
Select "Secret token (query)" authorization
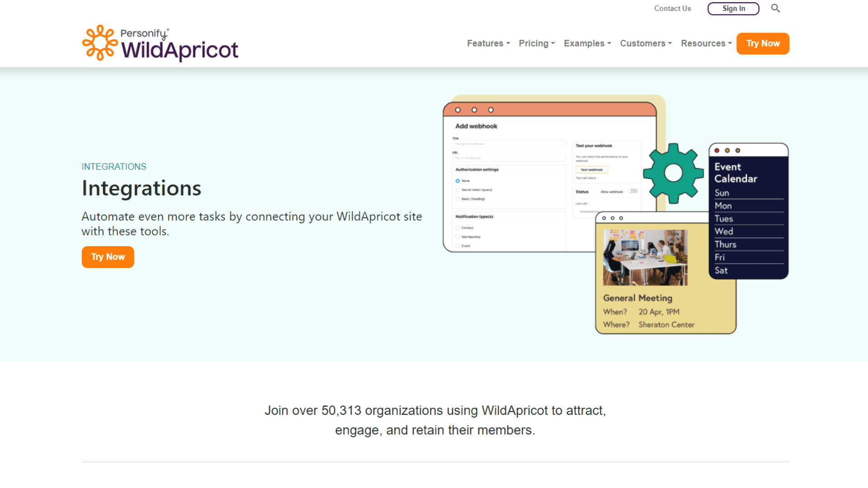pyautogui.click(x=458, y=190)
